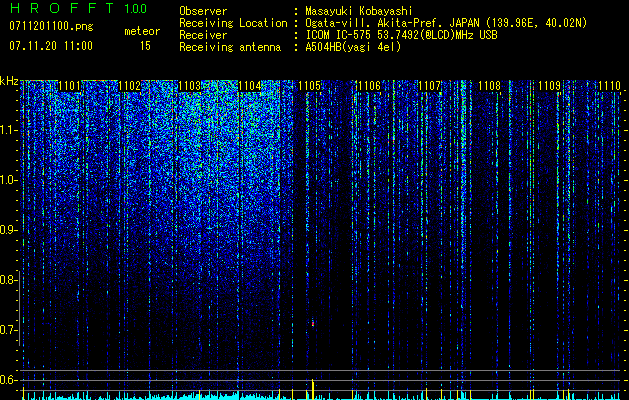Select the observer name Masayuki Kobayashi
This screenshot has width=629, height=400.
click(x=359, y=11)
